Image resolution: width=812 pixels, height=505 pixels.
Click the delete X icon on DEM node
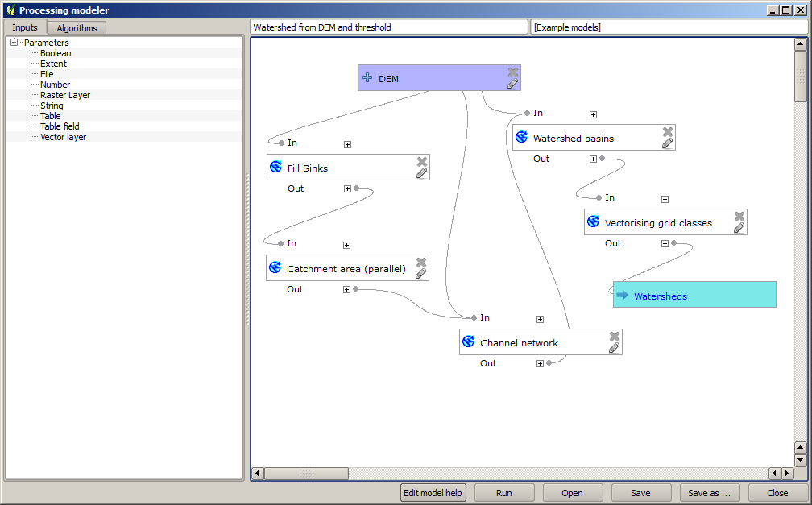512,72
